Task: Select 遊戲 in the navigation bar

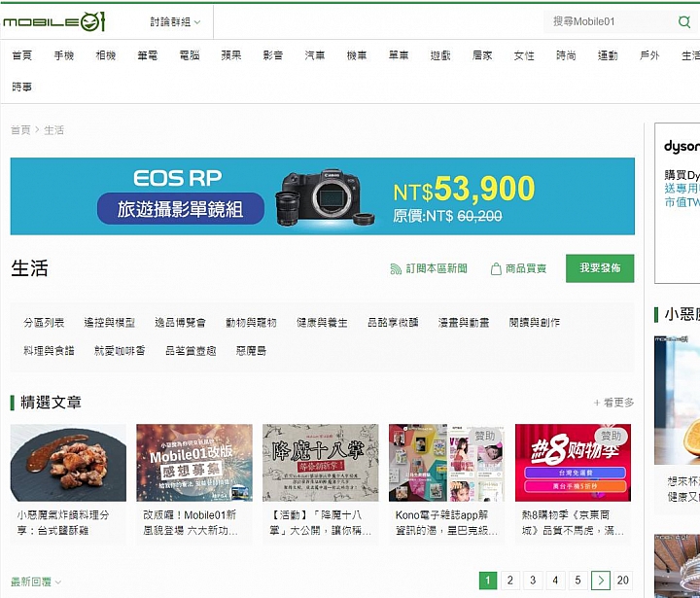Action: click(440, 55)
